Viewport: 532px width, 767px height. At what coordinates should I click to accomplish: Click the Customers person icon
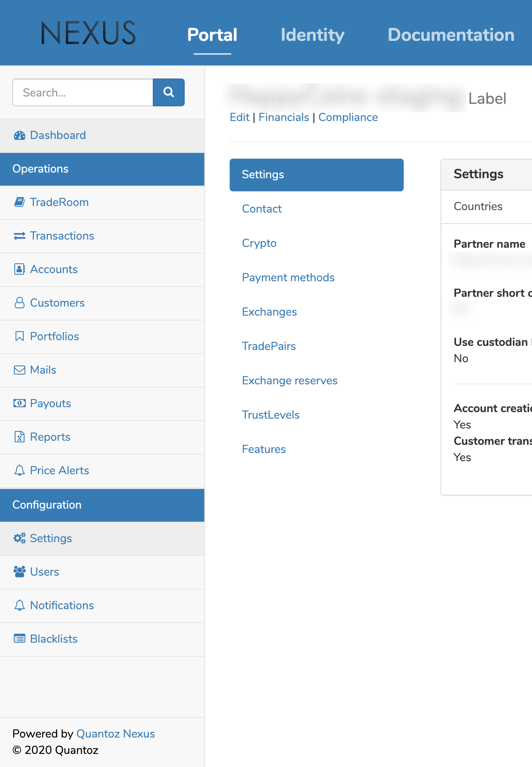[19, 303]
